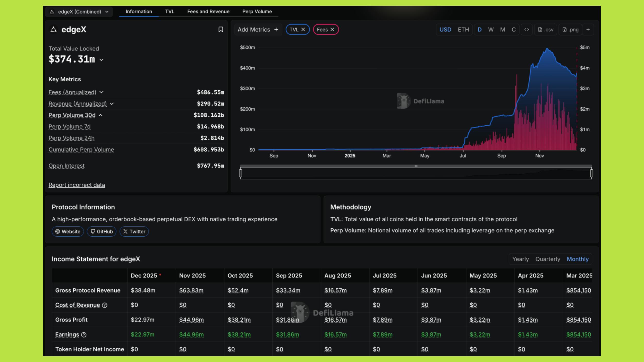The width and height of the screenshot is (644, 362).
Task: Open the GitHub link button
Action: point(101,231)
